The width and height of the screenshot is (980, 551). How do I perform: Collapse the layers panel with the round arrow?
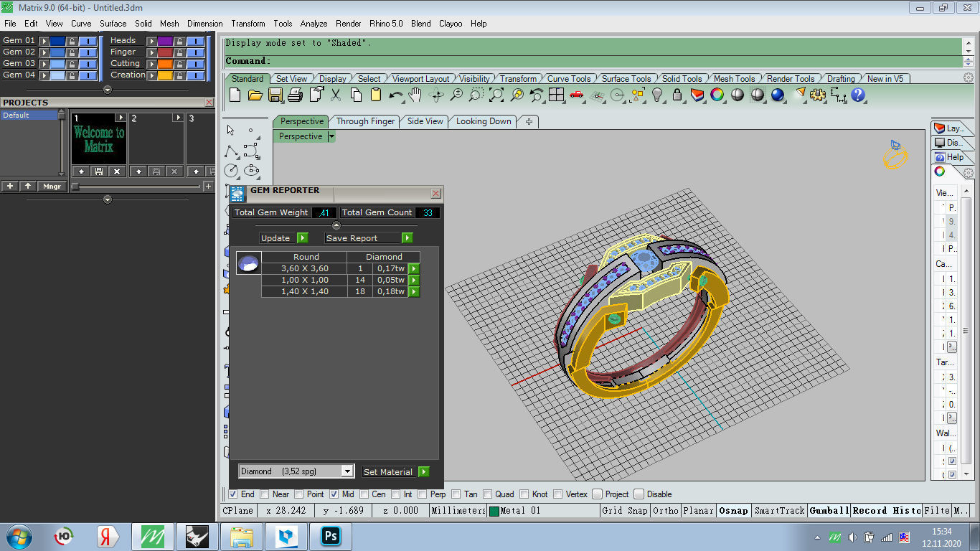pos(108,90)
